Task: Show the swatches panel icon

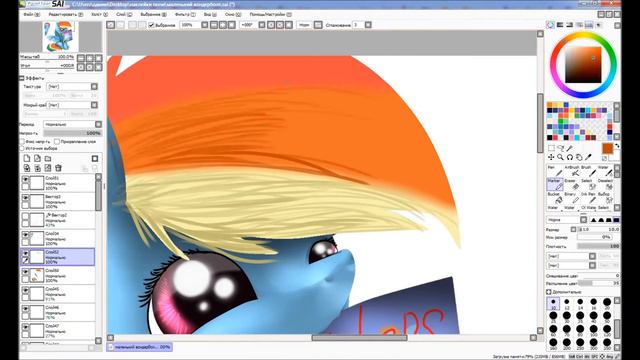Action: tap(589, 25)
